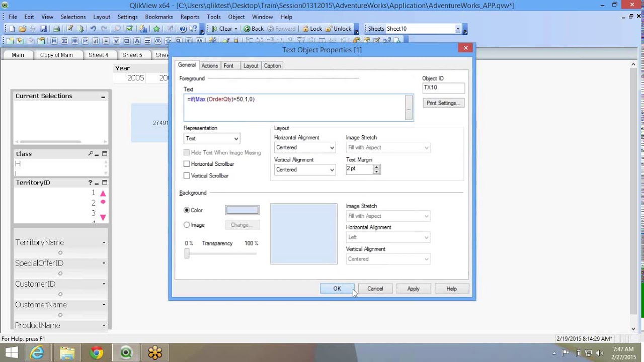Launch Google Chrome from the taskbar
This screenshot has height=362, width=644.
96,353
